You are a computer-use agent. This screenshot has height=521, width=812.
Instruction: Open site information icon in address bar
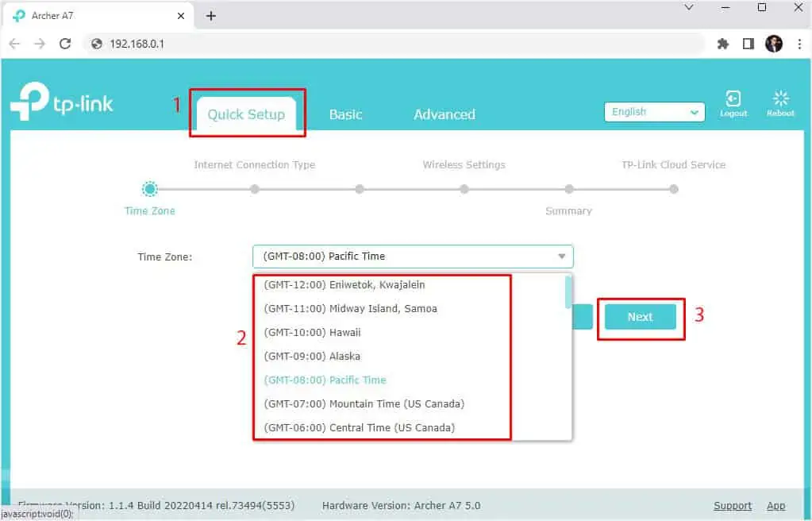(x=97, y=44)
